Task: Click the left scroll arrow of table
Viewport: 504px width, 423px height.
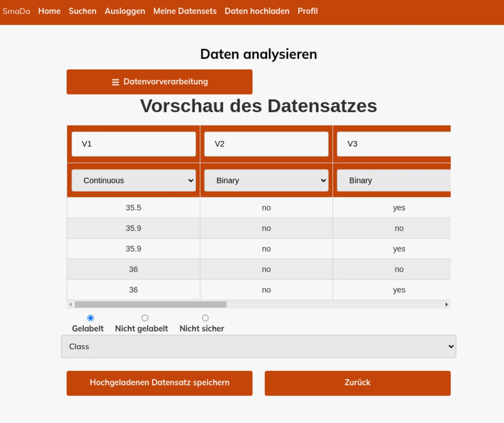Action: click(71, 305)
